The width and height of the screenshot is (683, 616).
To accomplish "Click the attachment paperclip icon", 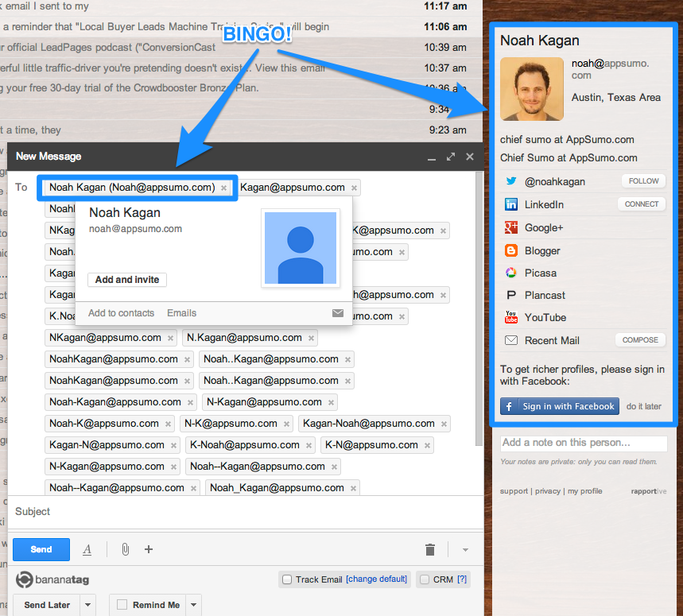I will tap(125, 549).
